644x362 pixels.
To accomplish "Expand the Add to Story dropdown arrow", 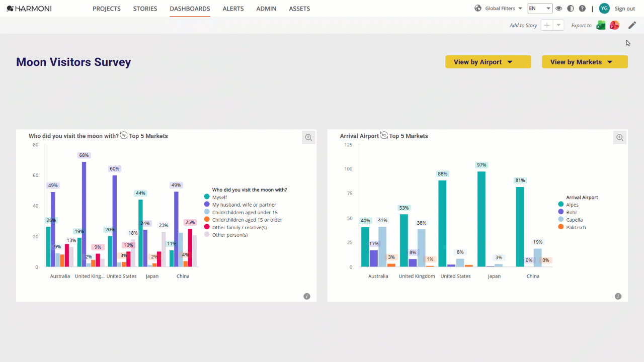I will 558,25.
